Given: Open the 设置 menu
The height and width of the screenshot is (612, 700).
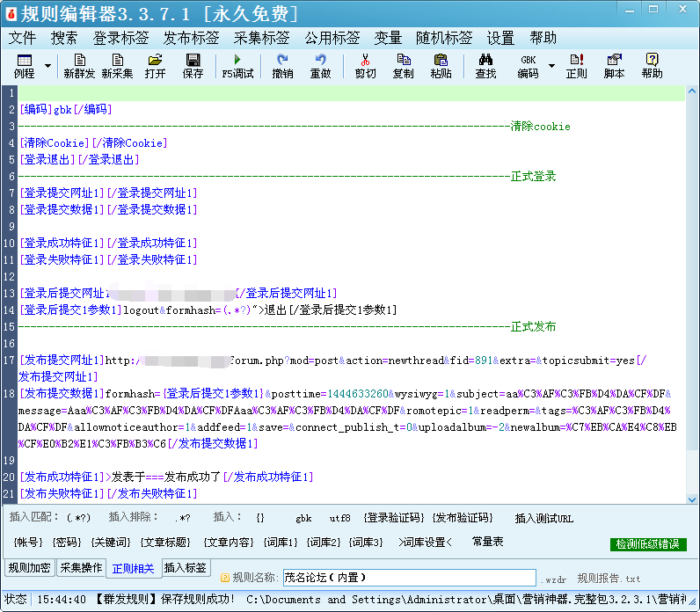Looking at the screenshot, I should (500, 38).
